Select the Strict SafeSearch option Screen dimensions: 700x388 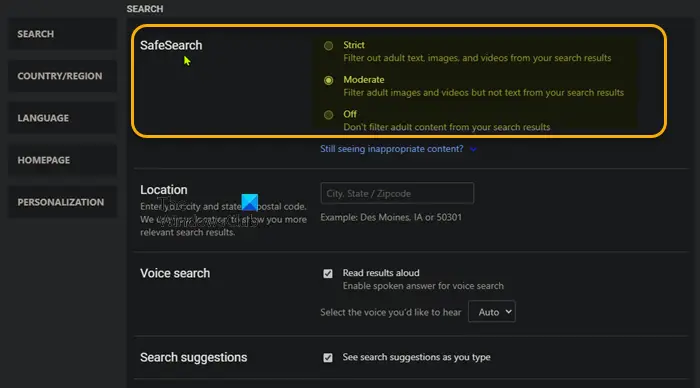tap(329, 46)
